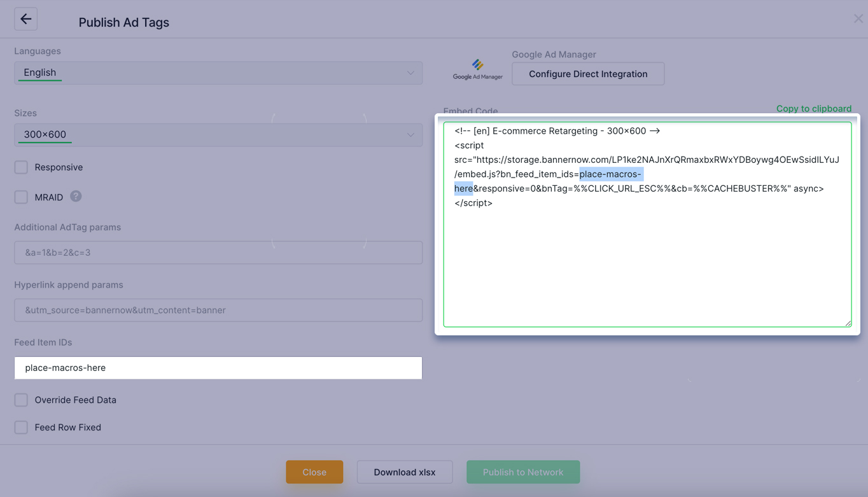The height and width of the screenshot is (497, 868).
Task: Click the Languages label
Action: click(38, 51)
